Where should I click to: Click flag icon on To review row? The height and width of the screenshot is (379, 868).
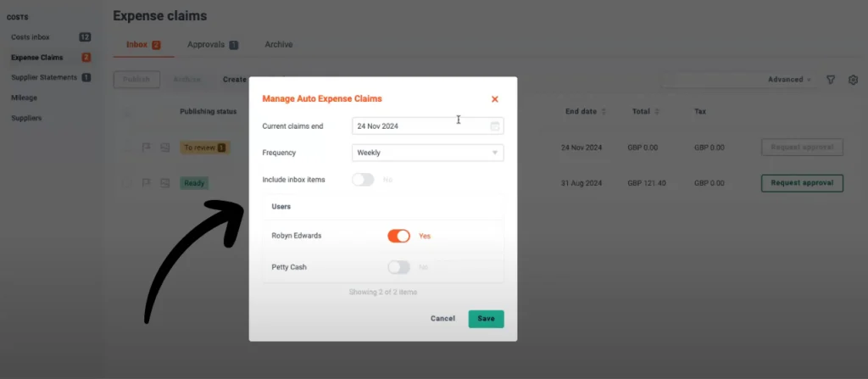point(146,148)
